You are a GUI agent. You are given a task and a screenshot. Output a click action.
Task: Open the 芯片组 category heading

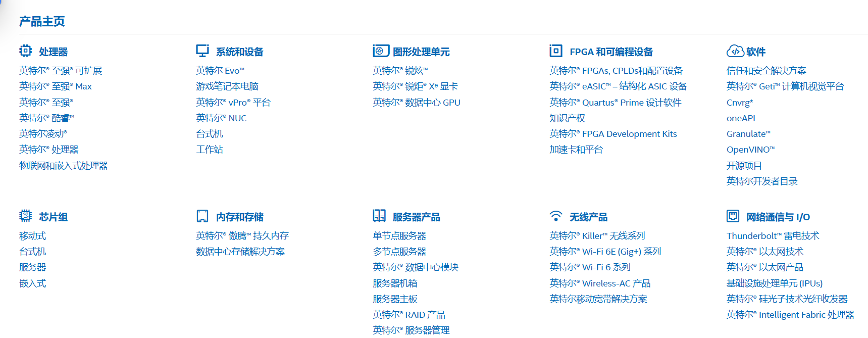coord(54,217)
